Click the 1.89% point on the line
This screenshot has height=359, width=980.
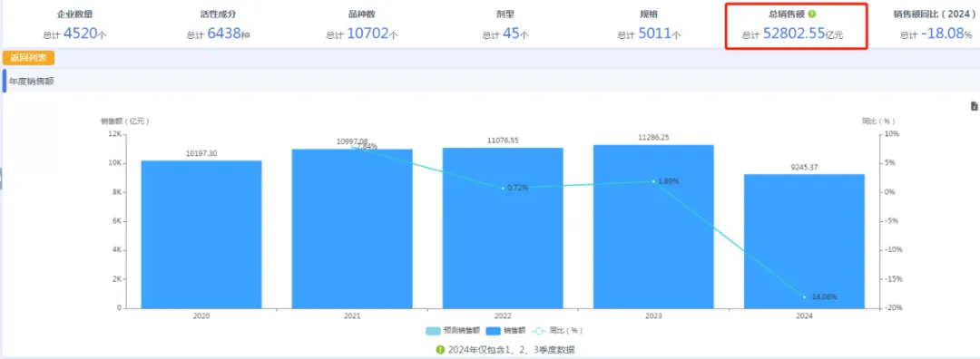tap(653, 181)
